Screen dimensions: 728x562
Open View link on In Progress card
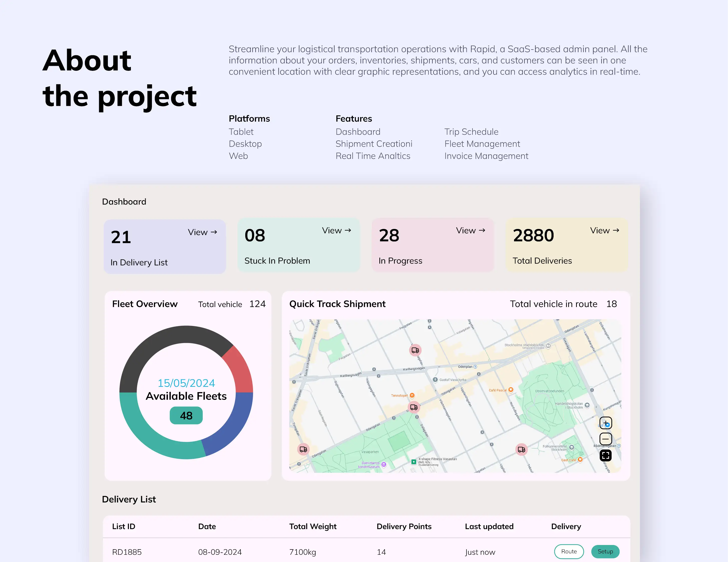[470, 230]
